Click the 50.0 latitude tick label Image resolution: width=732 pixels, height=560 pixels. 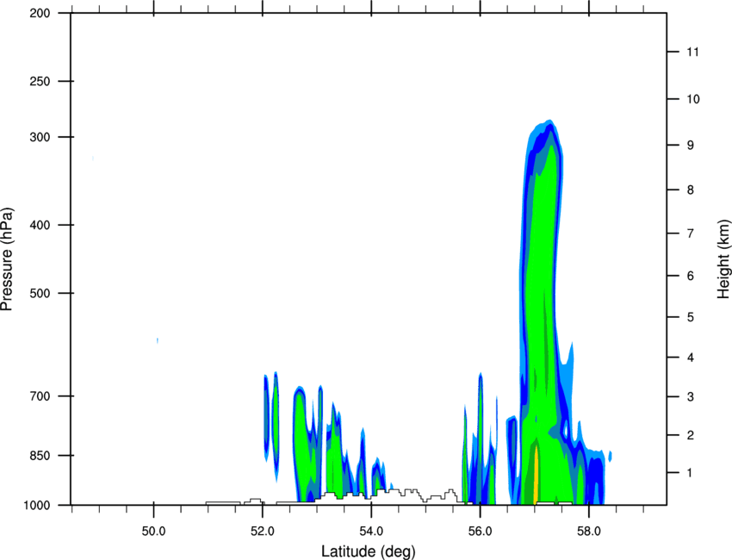(153, 532)
